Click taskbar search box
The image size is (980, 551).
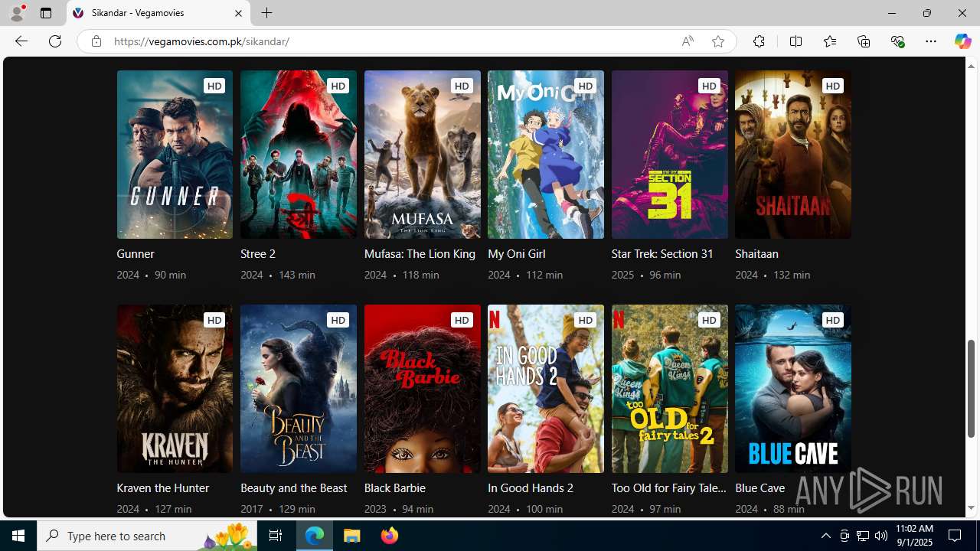click(147, 536)
